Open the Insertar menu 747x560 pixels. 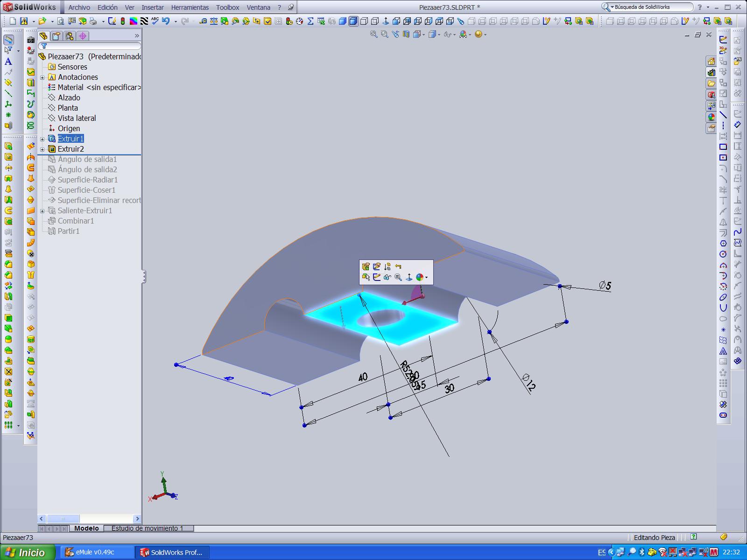[x=153, y=7]
